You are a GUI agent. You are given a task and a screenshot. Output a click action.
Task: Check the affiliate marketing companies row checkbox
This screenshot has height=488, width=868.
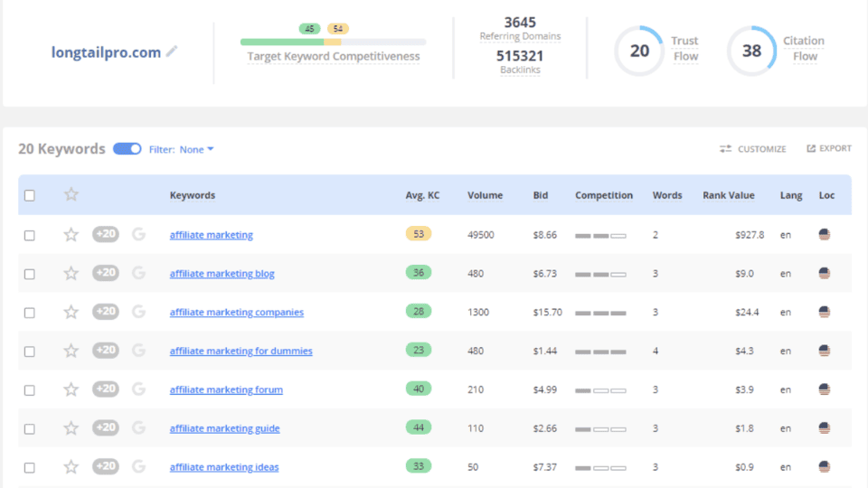(29, 313)
